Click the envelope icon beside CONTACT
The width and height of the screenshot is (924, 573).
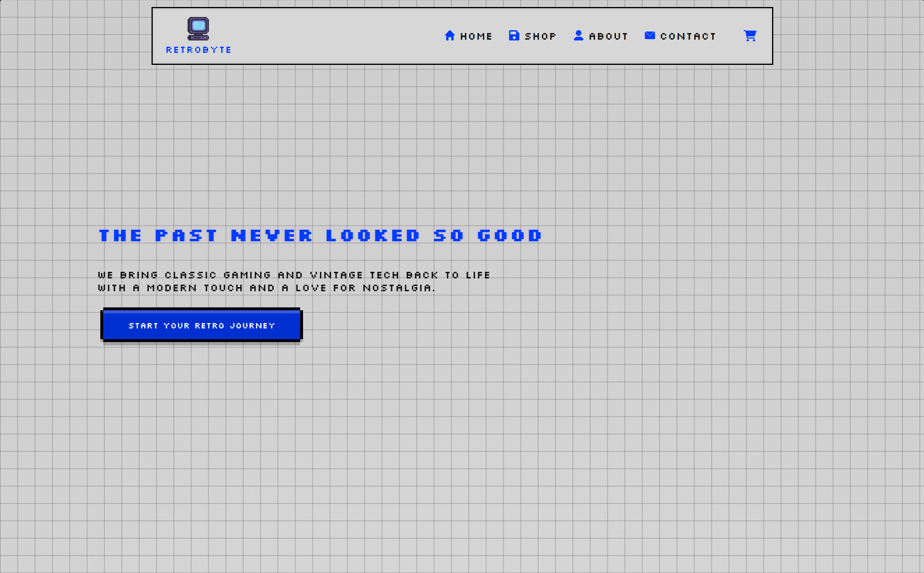pos(649,36)
